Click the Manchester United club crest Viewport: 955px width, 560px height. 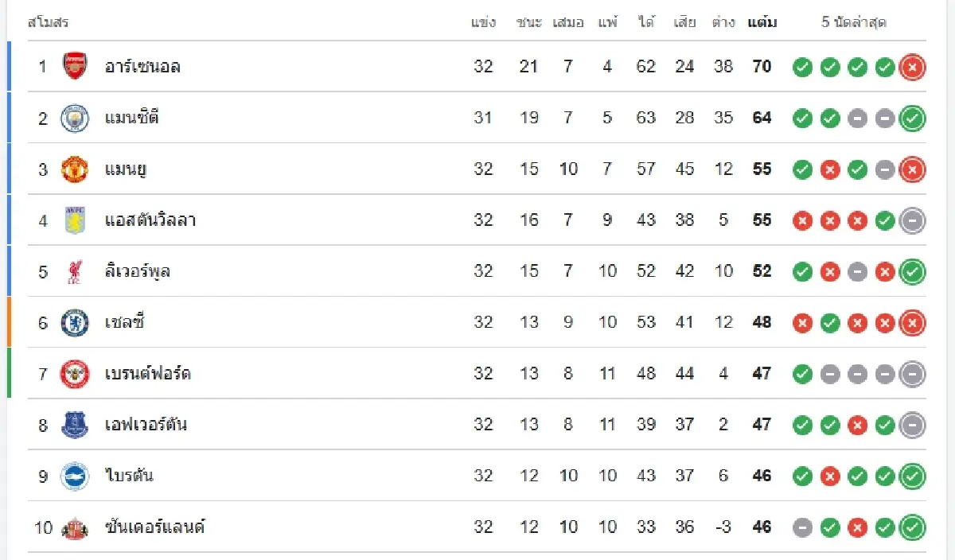pyautogui.click(x=75, y=169)
